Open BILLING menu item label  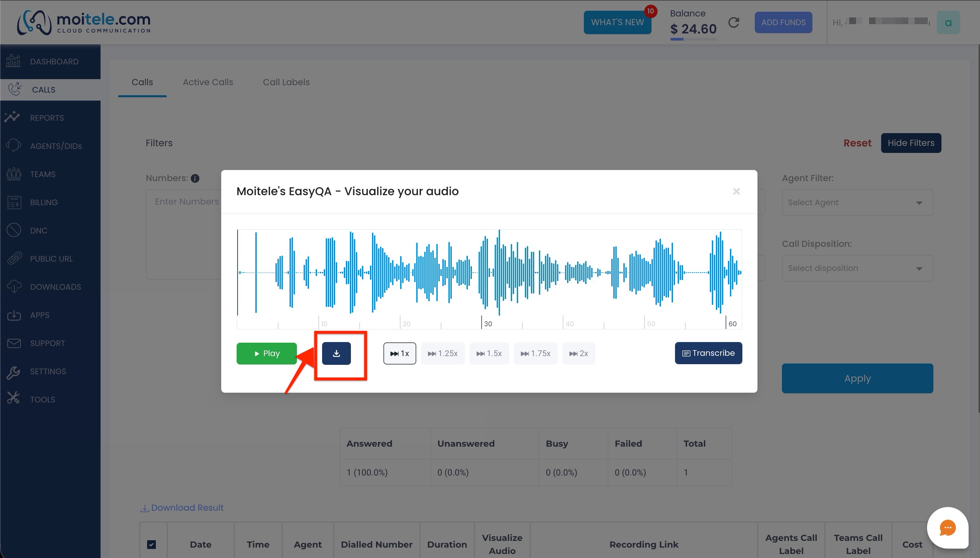click(44, 202)
